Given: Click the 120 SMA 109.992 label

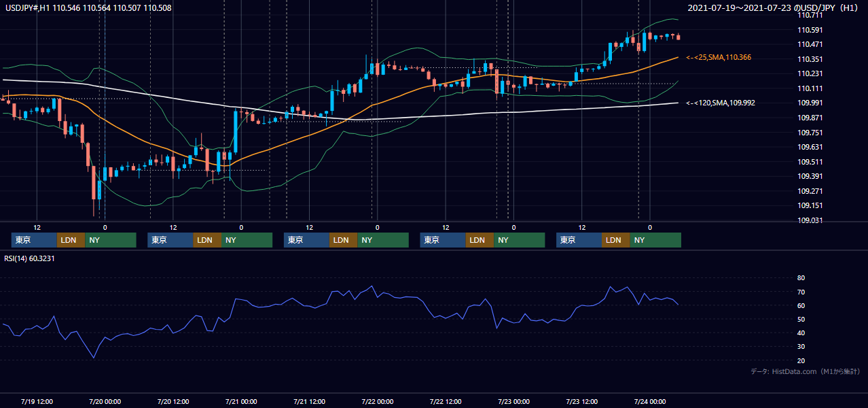Looking at the screenshot, I should pyautogui.click(x=721, y=103).
